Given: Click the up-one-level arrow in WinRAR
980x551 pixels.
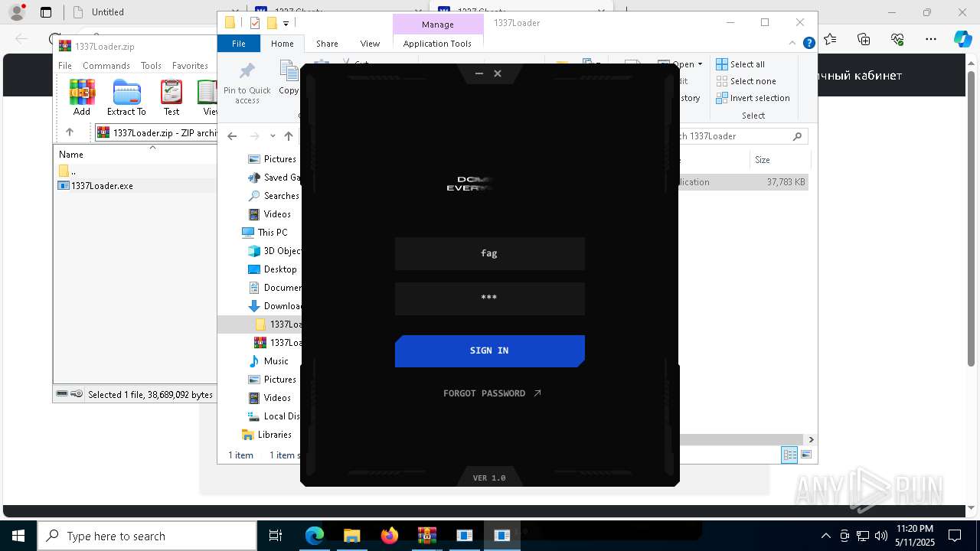Looking at the screenshot, I should pos(70,132).
